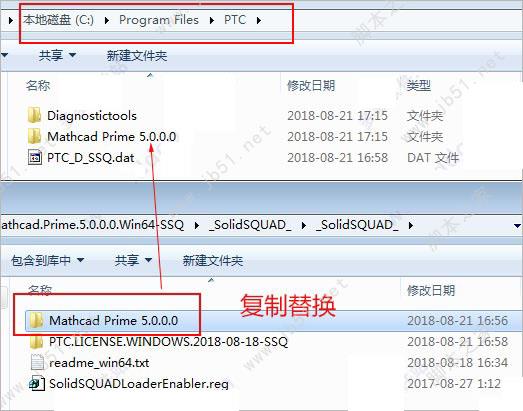Image resolution: width=523 pixels, height=411 pixels.
Task: Expand arrow after PTC in address bar
Action: [259, 20]
